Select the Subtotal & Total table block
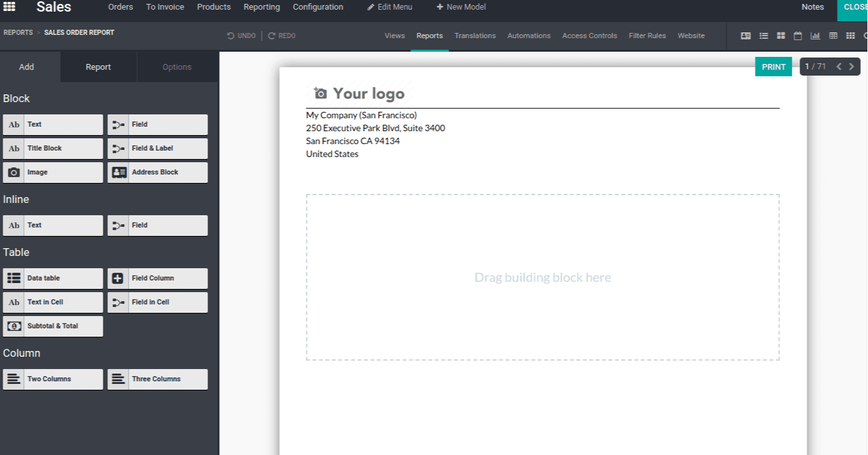Screen dimensions: 868x455 (52, 326)
